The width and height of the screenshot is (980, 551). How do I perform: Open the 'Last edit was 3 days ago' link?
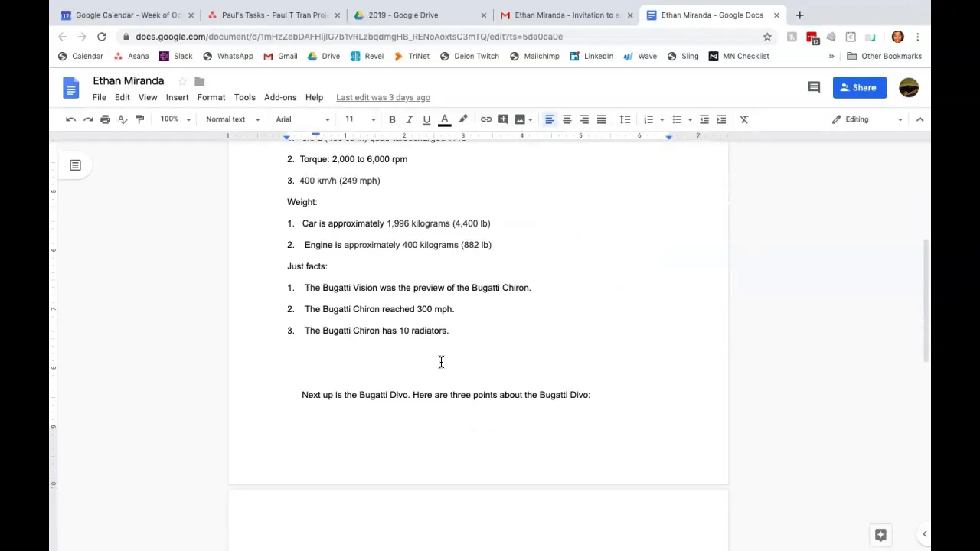[383, 98]
